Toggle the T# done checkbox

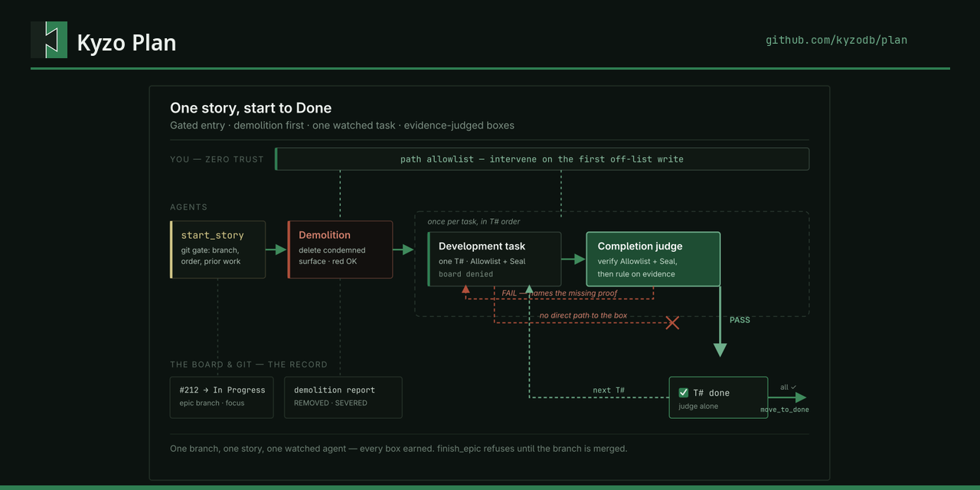tap(684, 393)
